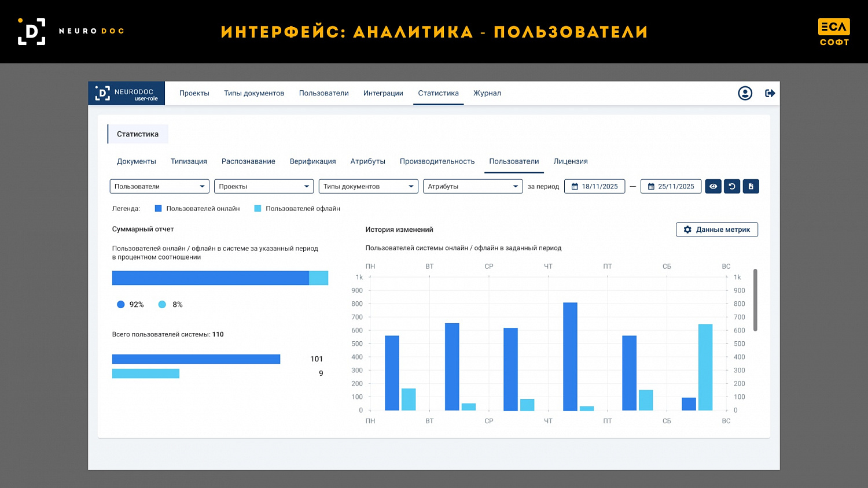Viewport: 868px width, 488px height.
Task: Select the Атрибуты statistics tab
Action: pyautogui.click(x=368, y=161)
